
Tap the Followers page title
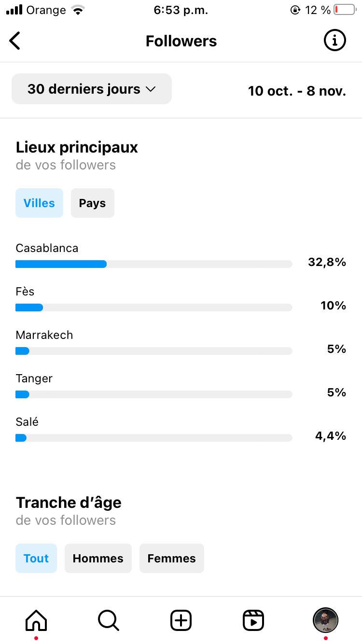tap(181, 41)
